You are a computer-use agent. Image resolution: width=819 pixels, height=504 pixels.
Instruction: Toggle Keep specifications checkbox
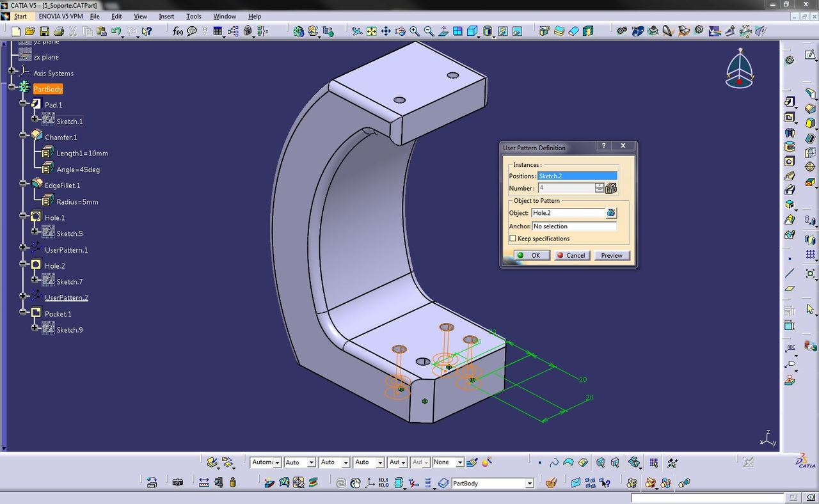point(513,239)
